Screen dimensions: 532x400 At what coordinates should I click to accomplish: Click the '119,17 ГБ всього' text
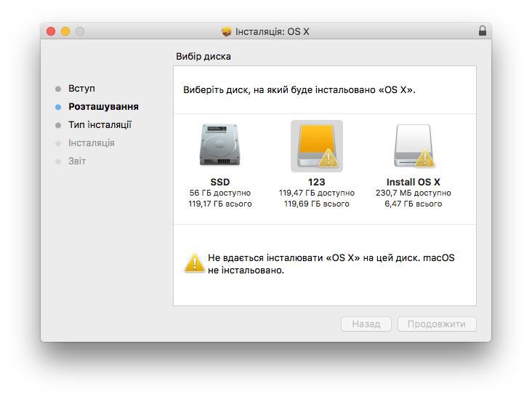[x=220, y=204]
